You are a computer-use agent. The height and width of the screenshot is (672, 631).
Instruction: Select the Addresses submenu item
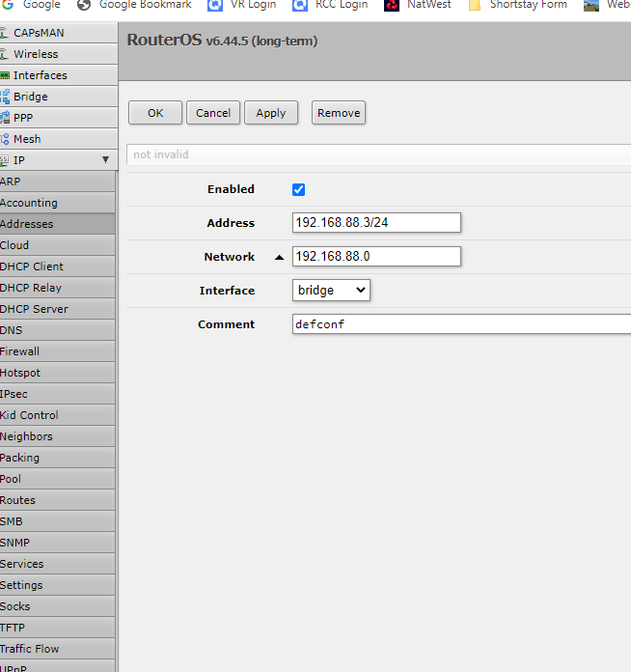(57, 224)
